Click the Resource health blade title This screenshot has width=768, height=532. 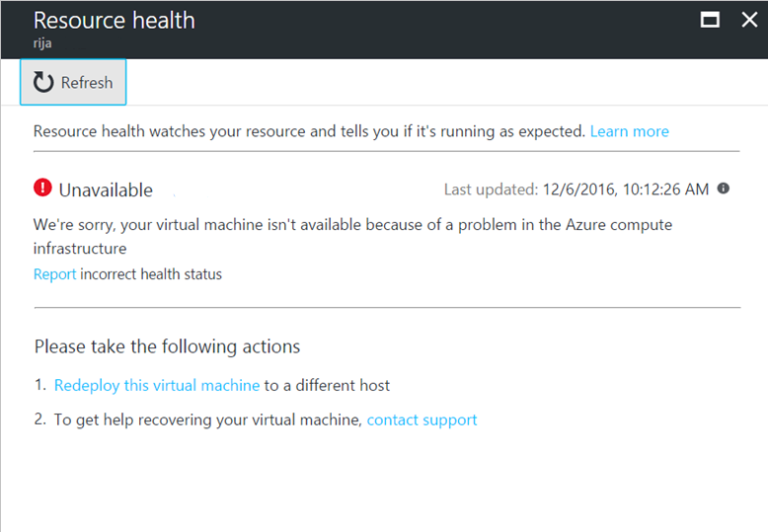click(x=115, y=21)
